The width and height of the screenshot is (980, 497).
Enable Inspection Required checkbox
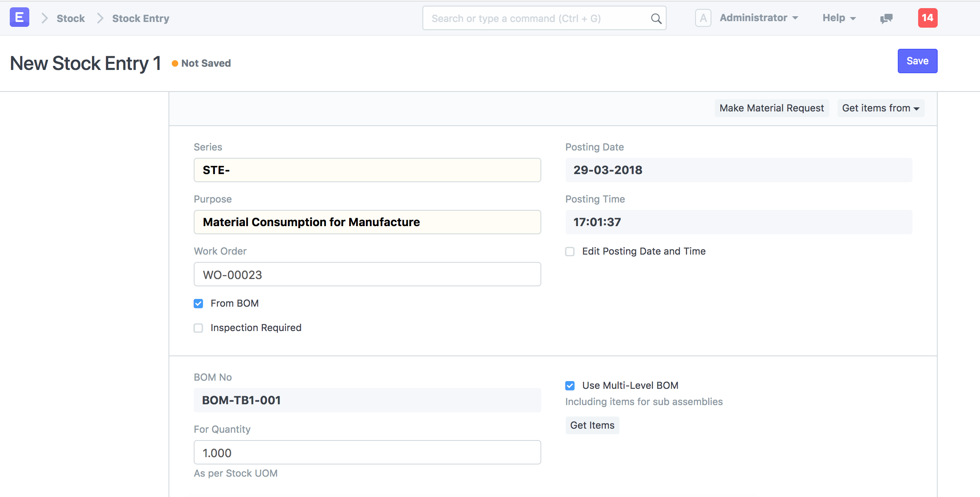[199, 328]
